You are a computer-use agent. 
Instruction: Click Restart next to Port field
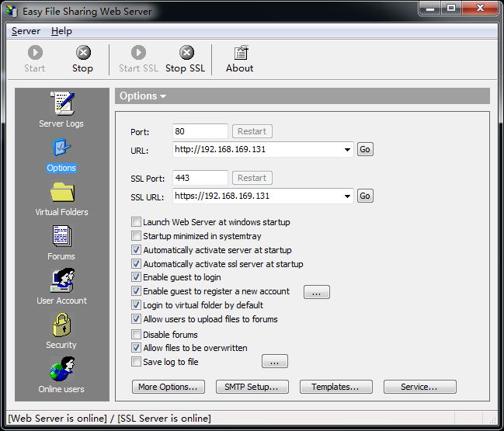click(x=252, y=131)
